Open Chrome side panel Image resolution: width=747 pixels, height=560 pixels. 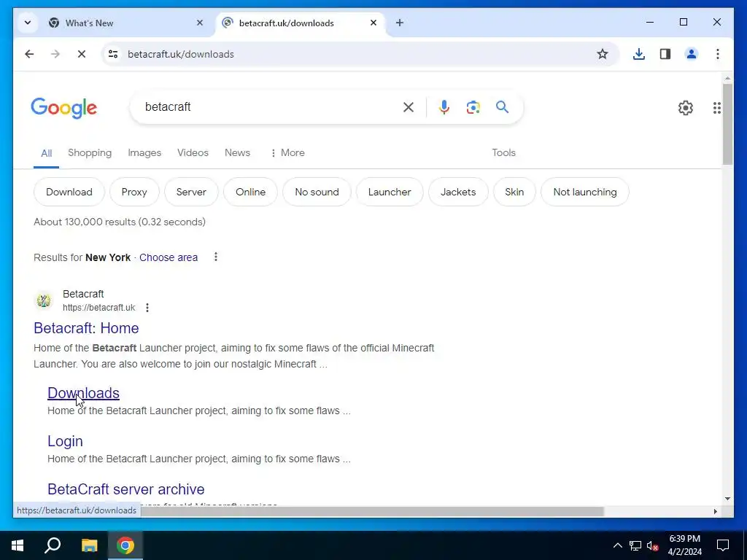(665, 54)
